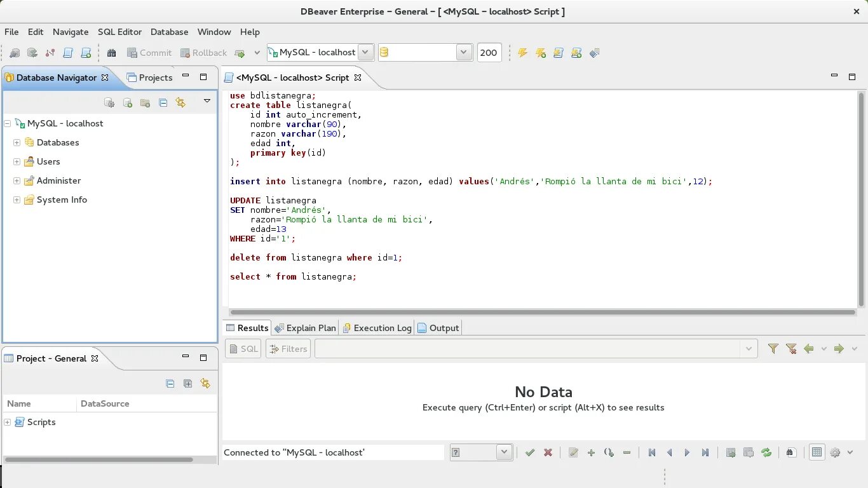Click transaction mode toggle next to Rollback
Screen dimensions: 868x488
click(240, 53)
